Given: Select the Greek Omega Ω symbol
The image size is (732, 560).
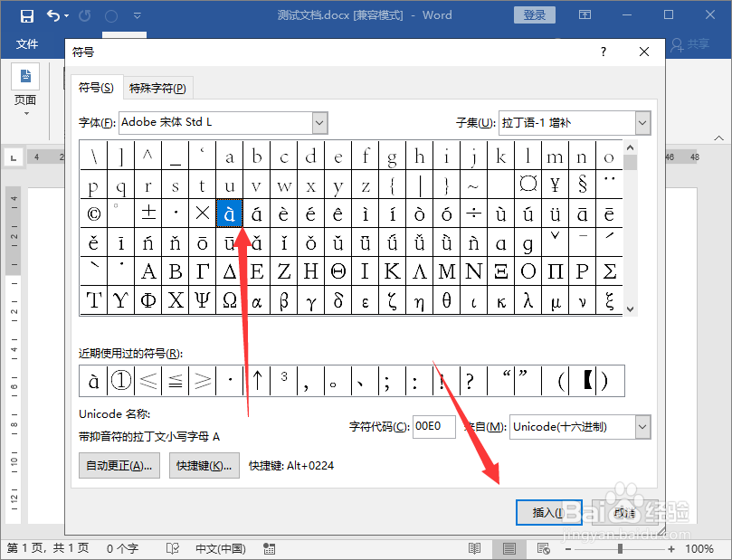Looking at the screenshot, I should coord(229,300).
